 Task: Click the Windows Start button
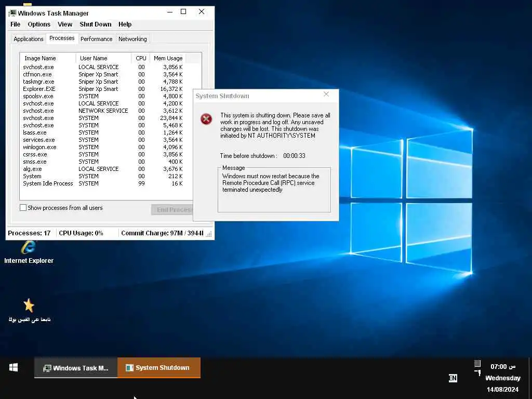14,367
